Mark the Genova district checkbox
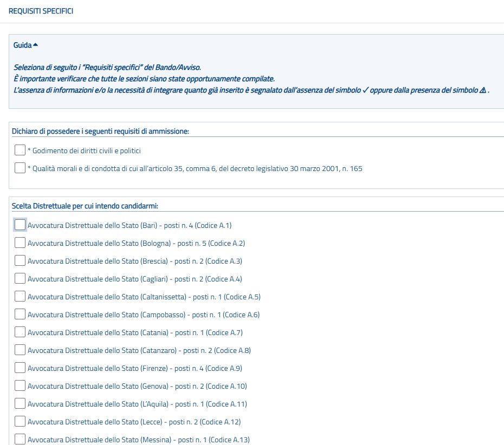The image size is (504, 445). 20,385
